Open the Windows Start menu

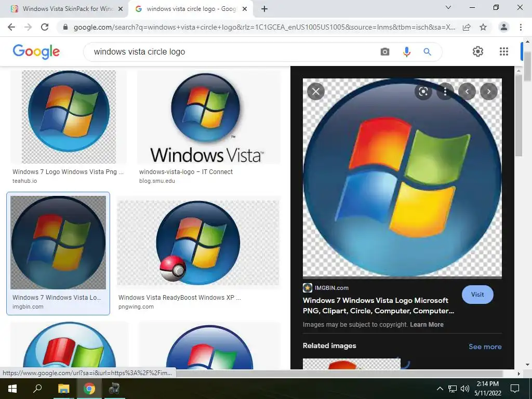12,389
